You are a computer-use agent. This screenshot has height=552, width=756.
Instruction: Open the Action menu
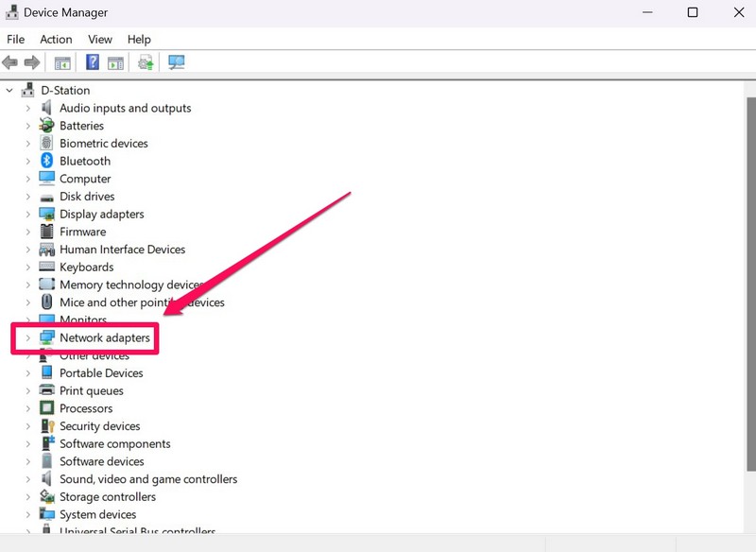(x=56, y=39)
